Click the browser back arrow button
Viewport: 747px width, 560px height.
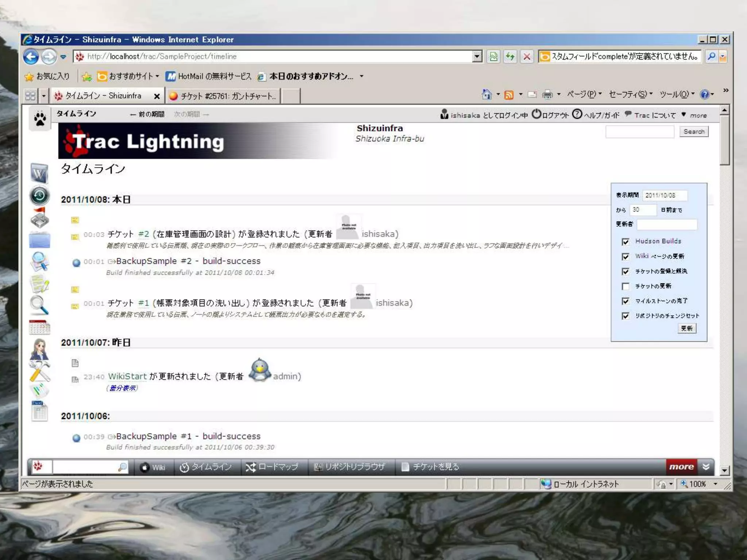pyautogui.click(x=31, y=57)
